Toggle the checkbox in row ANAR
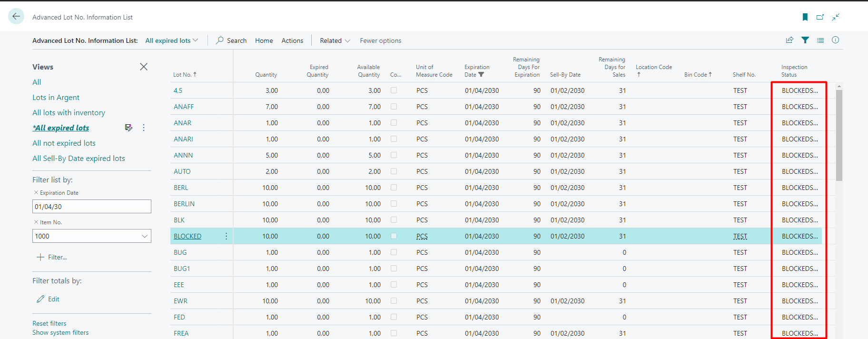Image resolution: width=868 pixels, height=339 pixels. 394,122
